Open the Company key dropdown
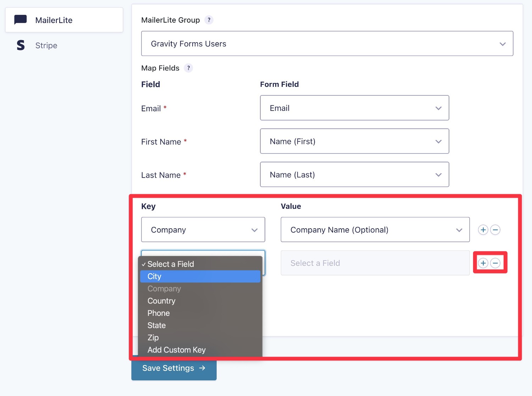 (203, 229)
